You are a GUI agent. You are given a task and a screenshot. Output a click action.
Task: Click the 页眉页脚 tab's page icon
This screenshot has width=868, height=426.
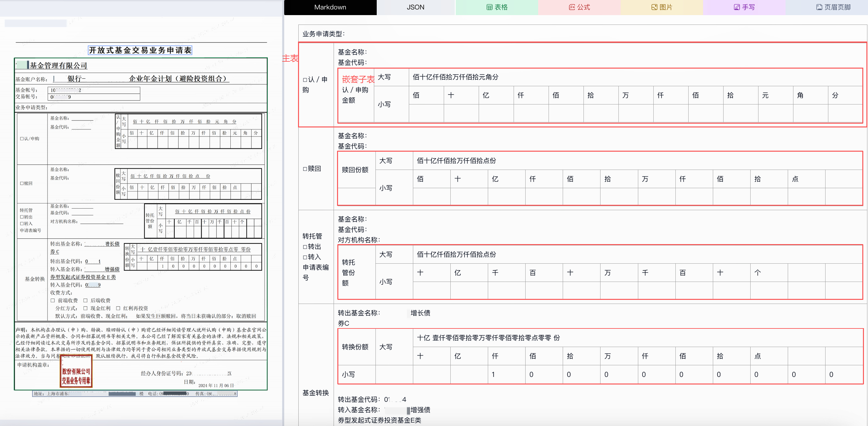(819, 7)
